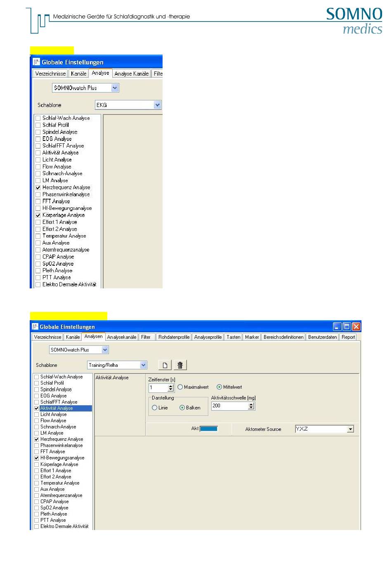Select Effort 2 Analyse in the Training/Reha list
392x573 pixels.
(56, 477)
